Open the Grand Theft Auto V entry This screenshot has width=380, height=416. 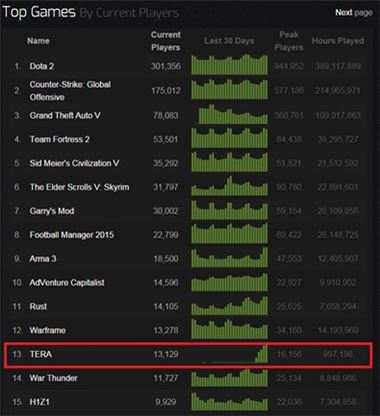click(x=65, y=115)
